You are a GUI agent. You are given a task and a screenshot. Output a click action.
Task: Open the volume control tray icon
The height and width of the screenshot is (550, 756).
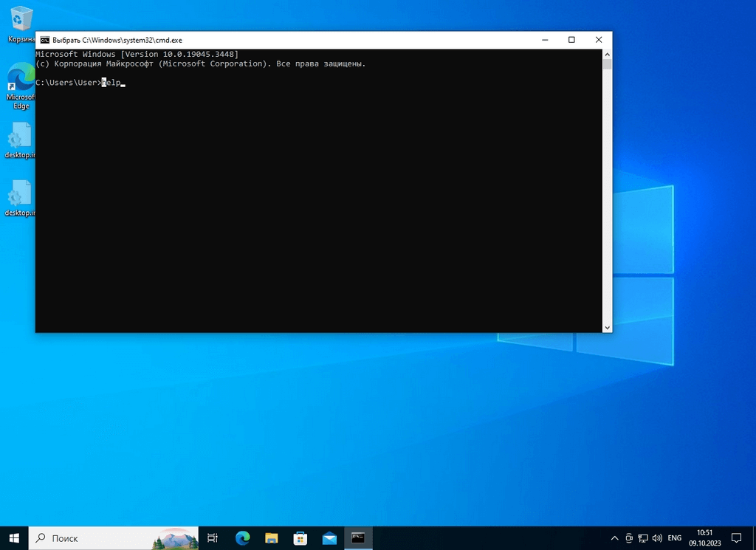pos(657,538)
